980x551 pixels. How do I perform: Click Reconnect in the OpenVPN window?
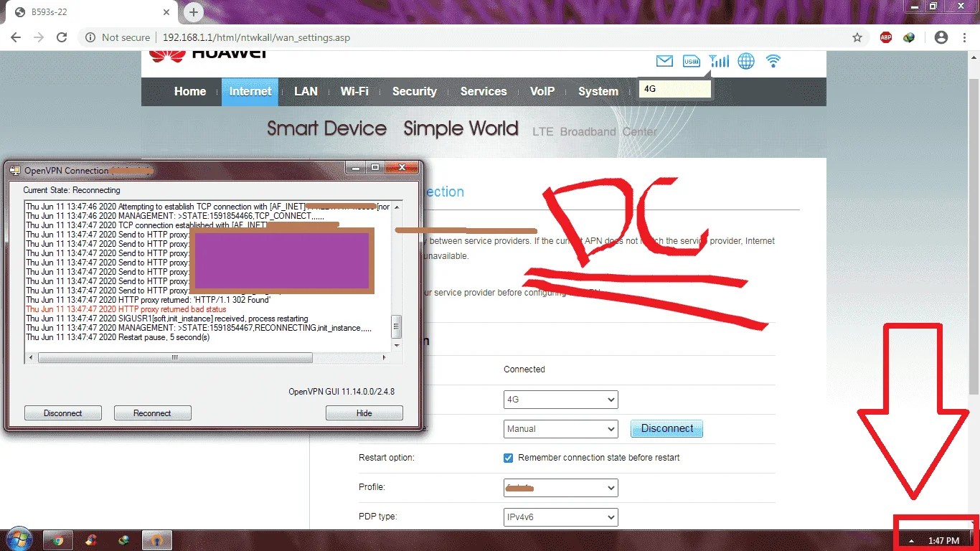(152, 413)
